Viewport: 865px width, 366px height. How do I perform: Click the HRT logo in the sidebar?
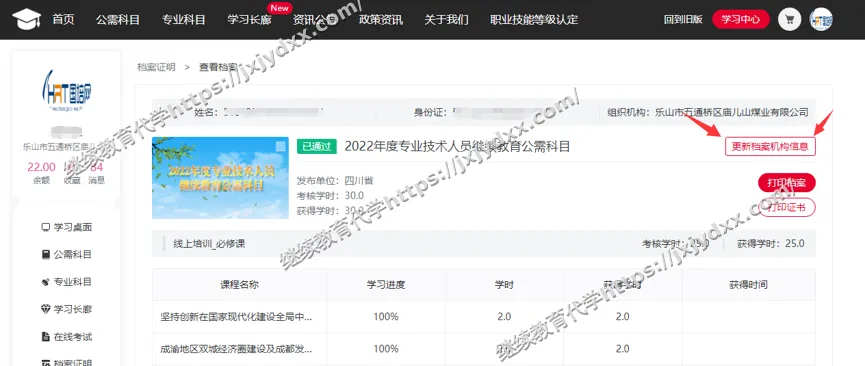[66, 91]
